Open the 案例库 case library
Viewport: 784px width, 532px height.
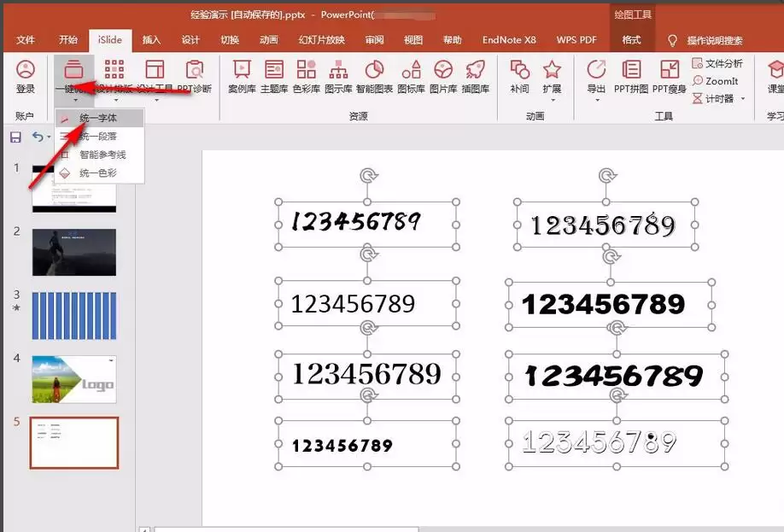242,75
